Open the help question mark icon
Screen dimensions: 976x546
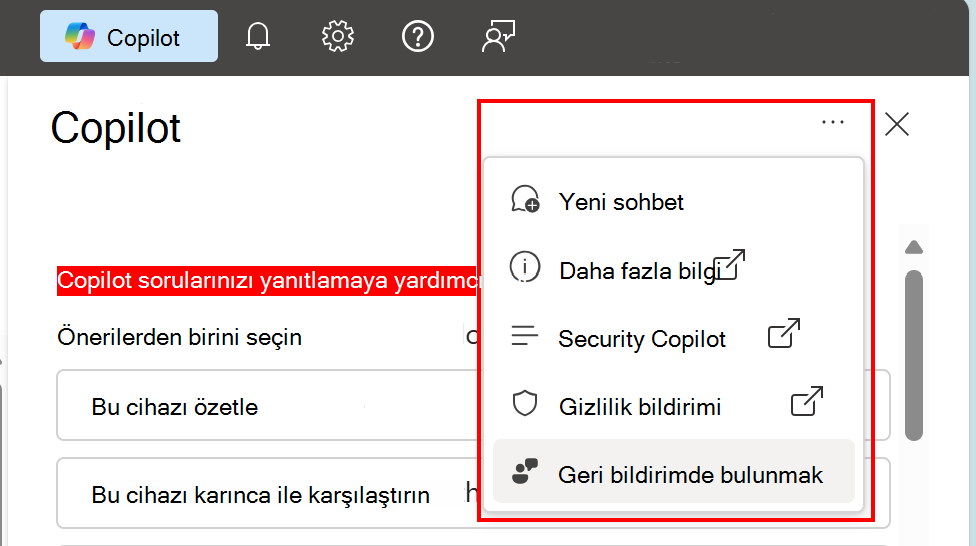[x=418, y=36]
